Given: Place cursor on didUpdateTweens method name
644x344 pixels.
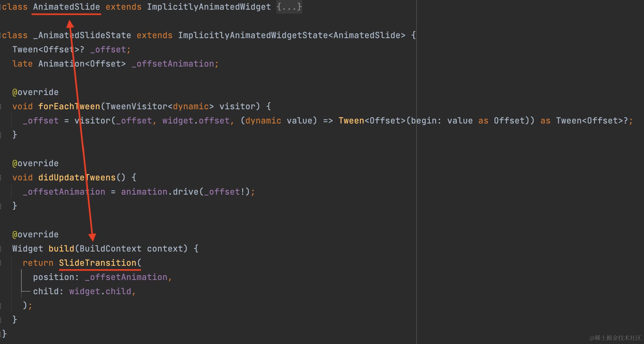Looking at the screenshot, I should click(77, 177).
